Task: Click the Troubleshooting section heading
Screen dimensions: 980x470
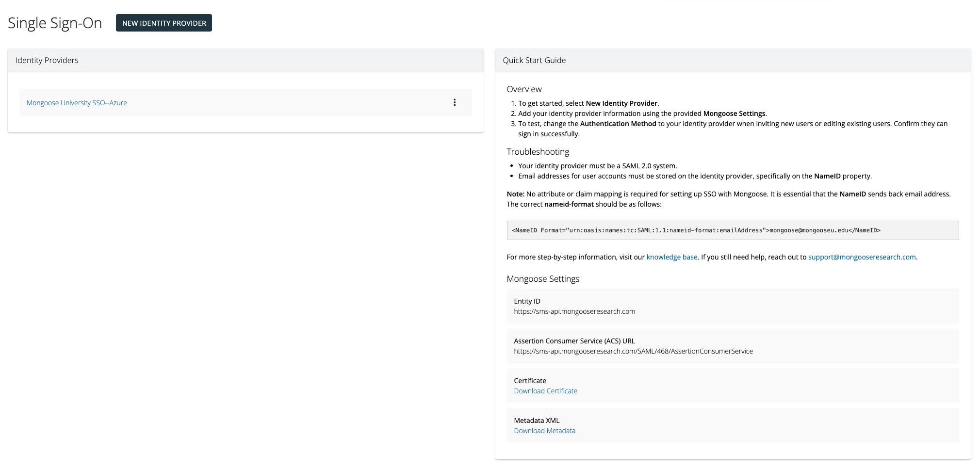Action: tap(538, 152)
